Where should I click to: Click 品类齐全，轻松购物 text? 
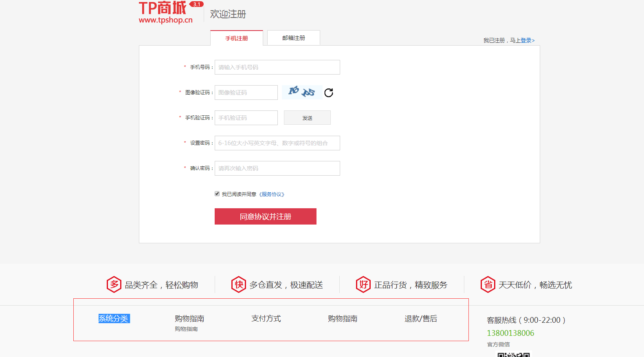pos(162,285)
